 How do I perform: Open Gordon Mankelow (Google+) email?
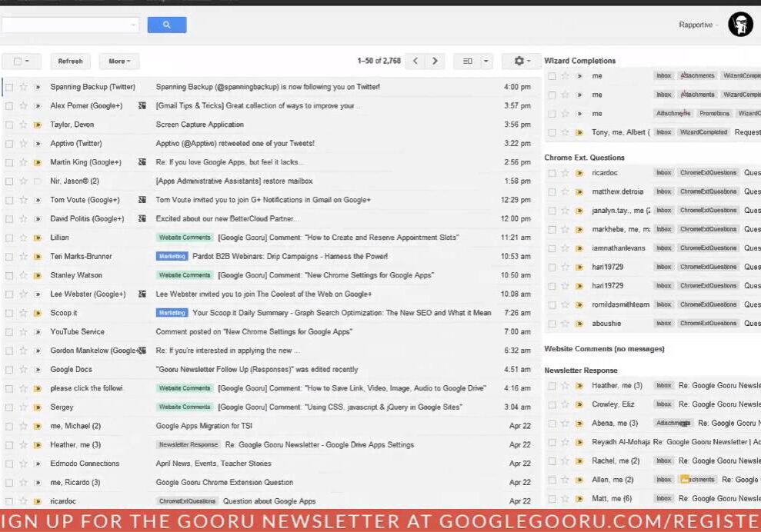point(272,351)
